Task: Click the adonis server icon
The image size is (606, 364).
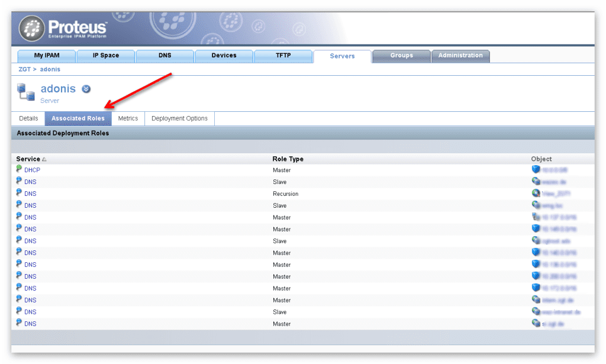Action: point(26,92)
